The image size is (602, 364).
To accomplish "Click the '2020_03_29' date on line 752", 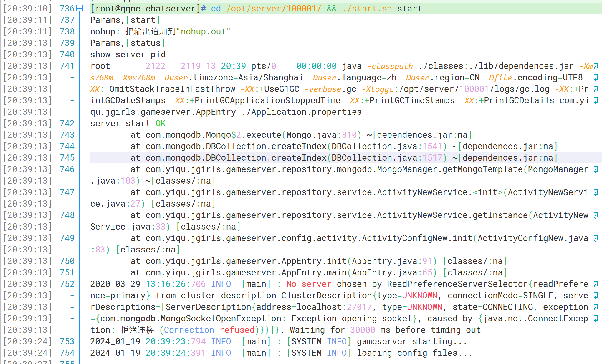I will [x=115, y=284].
